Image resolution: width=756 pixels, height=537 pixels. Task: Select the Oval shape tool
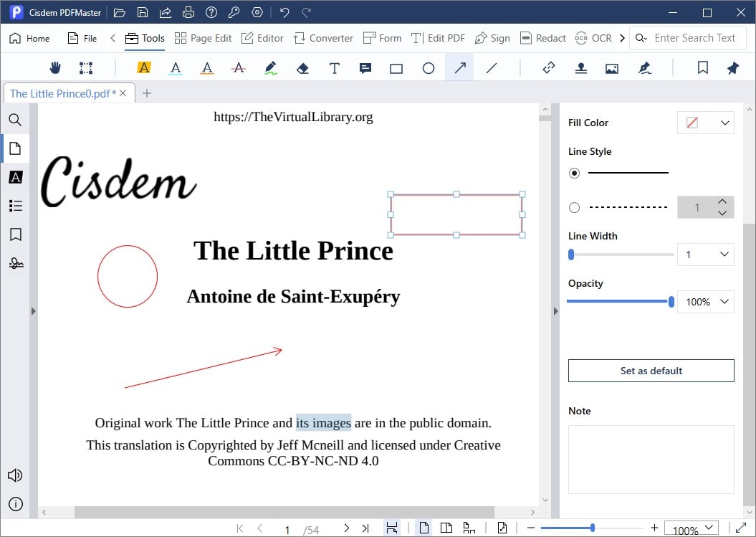(428, 67)
